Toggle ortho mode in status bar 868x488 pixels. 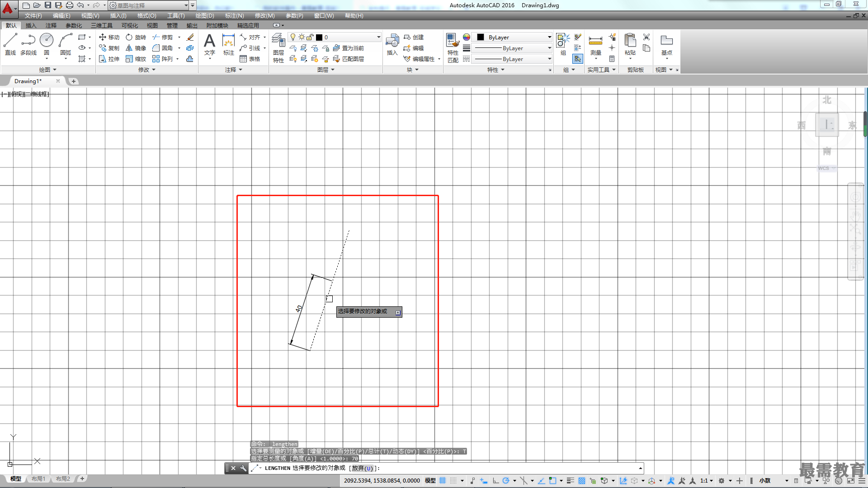[495, 480]
